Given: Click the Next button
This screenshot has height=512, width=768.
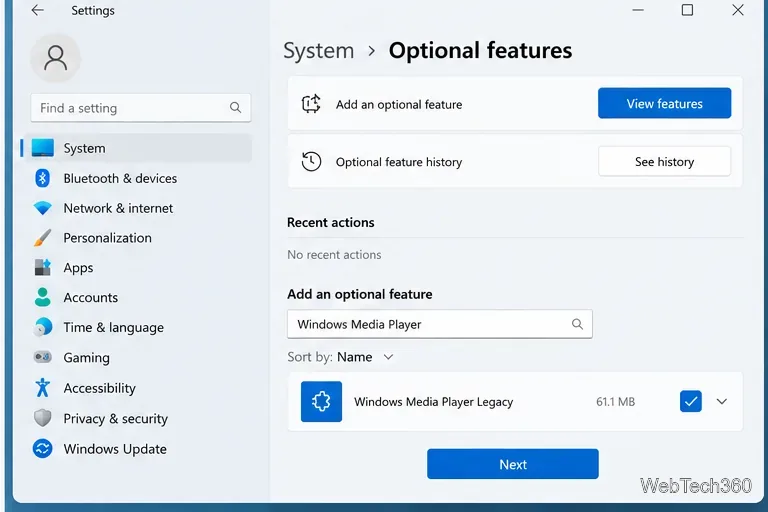Looking at the screenshot, I should 512,464.
